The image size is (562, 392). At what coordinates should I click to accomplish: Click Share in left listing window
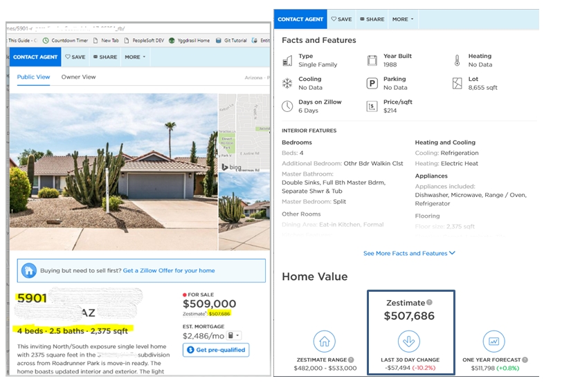click(105, 57)
